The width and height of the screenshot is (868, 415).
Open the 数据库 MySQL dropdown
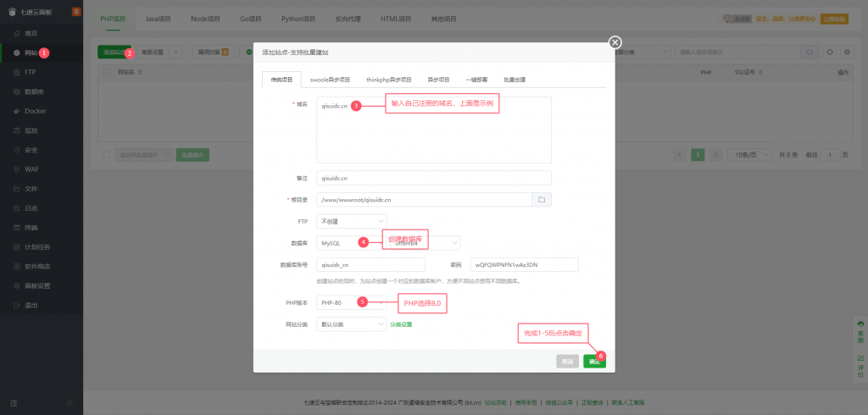point(352,243)
